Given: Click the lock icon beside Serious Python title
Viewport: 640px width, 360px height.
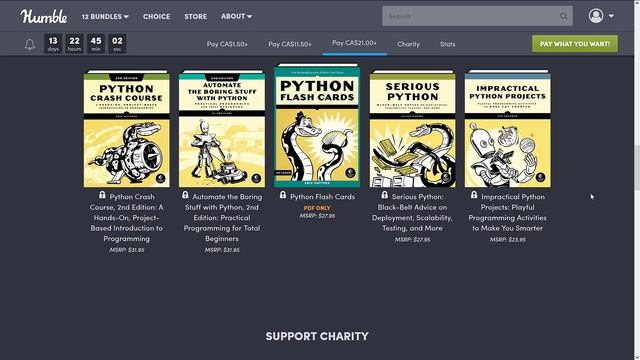Looking at the screenshot, I should tap(384, 195).
